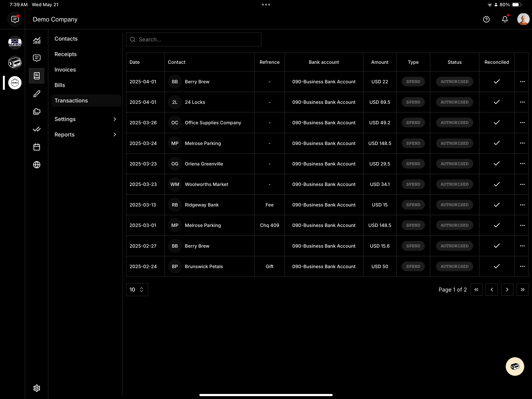
Task: Open more options for Brunswick Petals row
Action: [x=522, y=266]
